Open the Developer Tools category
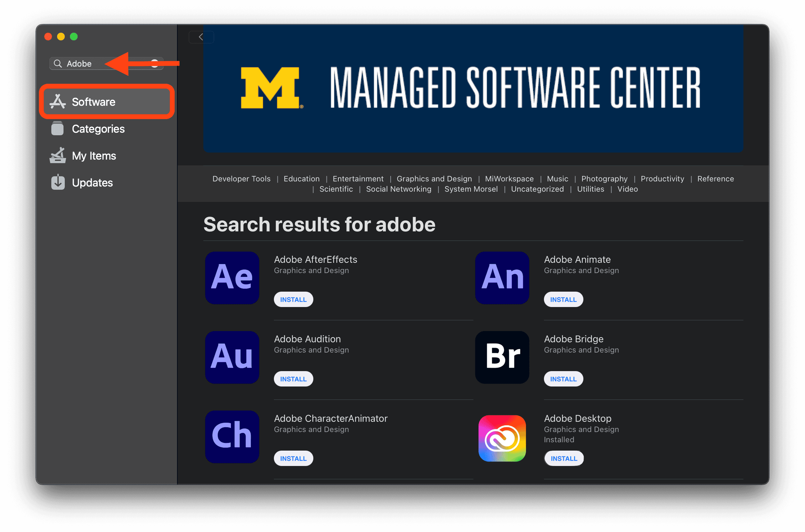This screenshot has width=805, height=532. pyautogui.click(x=241, y=179)
